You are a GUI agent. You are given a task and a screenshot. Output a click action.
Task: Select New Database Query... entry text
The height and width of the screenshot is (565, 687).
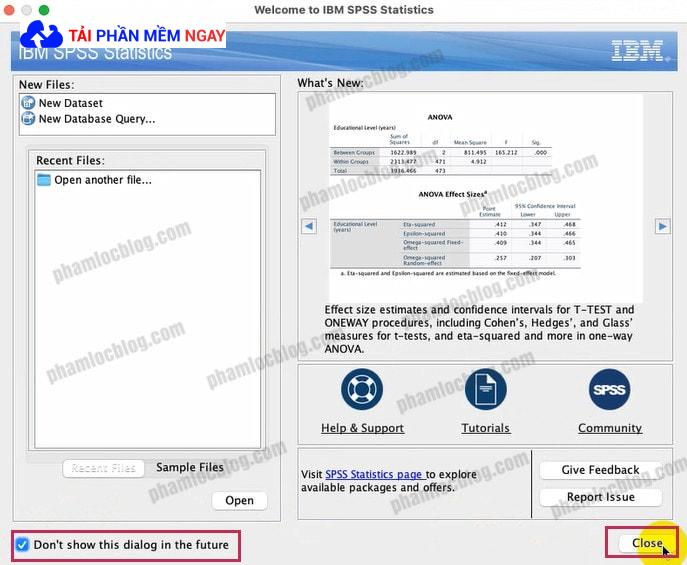point(97,119)
